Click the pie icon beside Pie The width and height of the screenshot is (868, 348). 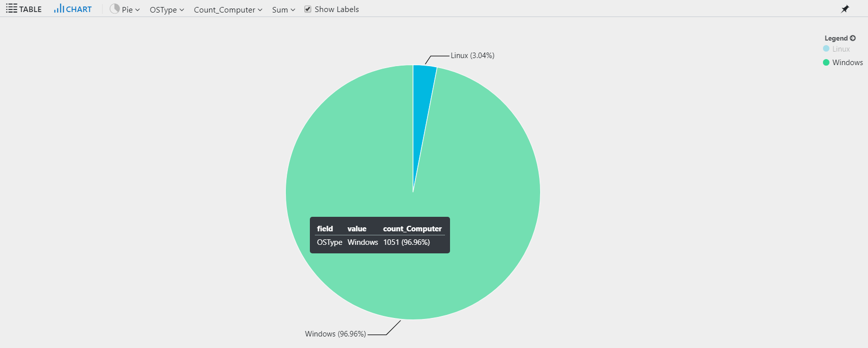coord(115,9)
